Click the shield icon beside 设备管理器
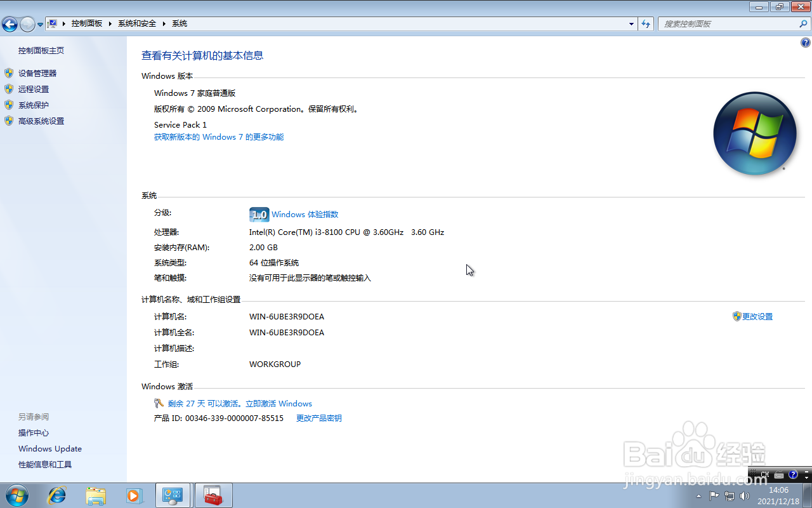 pos(9,73)
